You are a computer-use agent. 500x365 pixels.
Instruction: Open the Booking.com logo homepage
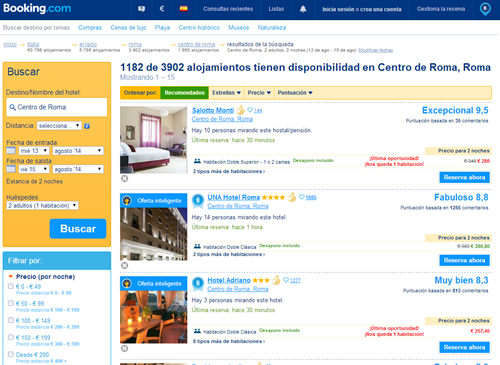pos(37,8)
